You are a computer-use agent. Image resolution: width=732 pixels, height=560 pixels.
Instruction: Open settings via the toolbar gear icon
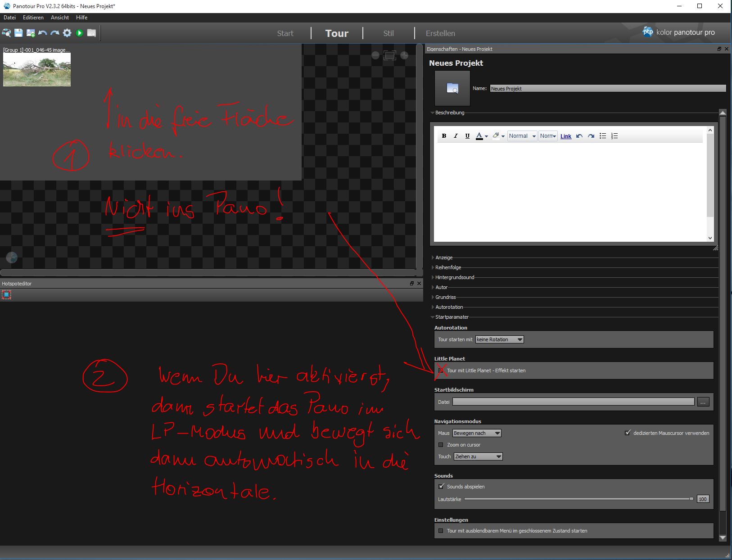[x=67, y=33]
